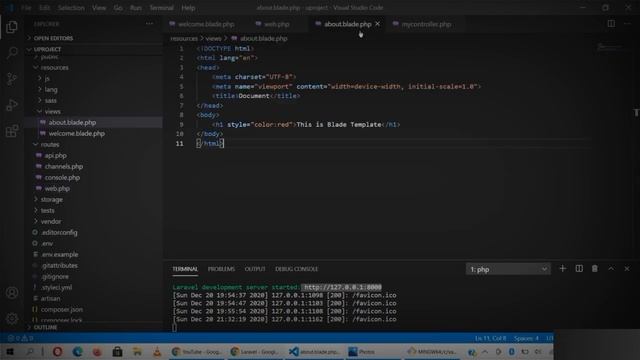Click the editor minimap
This screenshot has width=640, height=360.
pos(610,48)
